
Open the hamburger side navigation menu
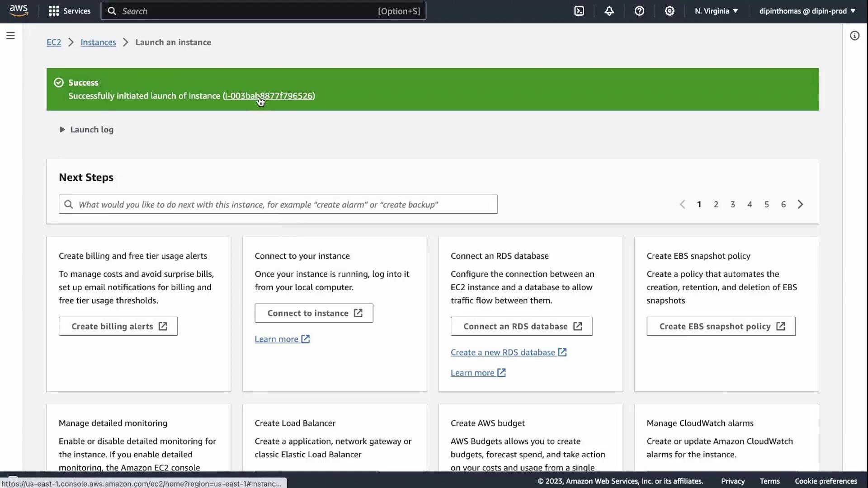pyautogui.click(x=10, y=35)
